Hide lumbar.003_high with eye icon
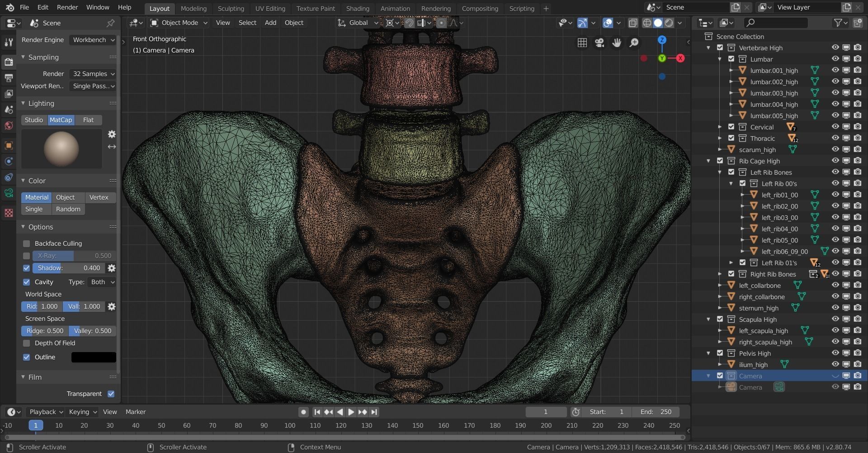 [x=835, y=93]
